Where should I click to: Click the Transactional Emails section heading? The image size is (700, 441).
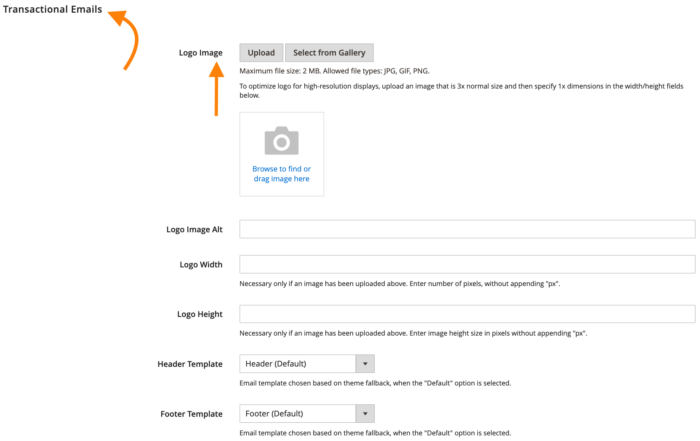(x=52, y=9)
